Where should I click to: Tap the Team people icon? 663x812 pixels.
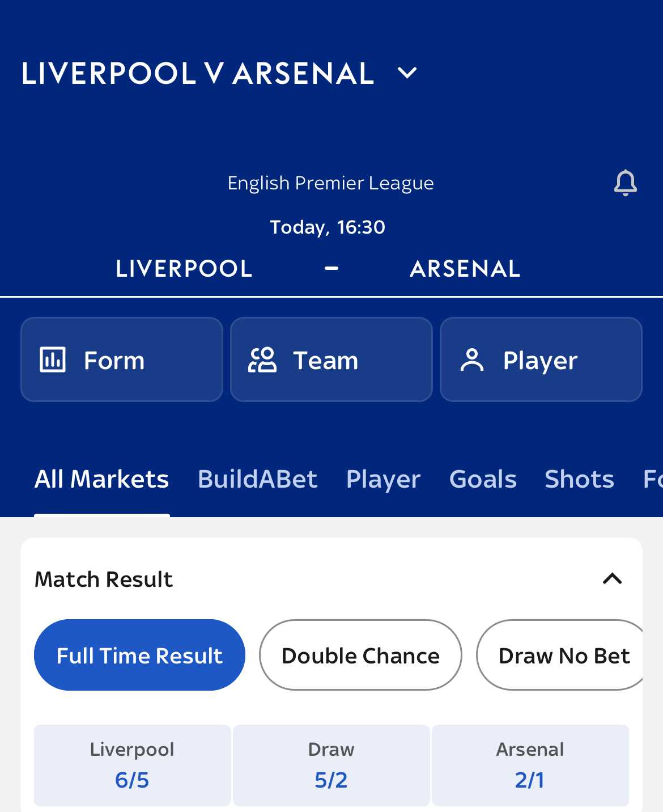point(262,360)
